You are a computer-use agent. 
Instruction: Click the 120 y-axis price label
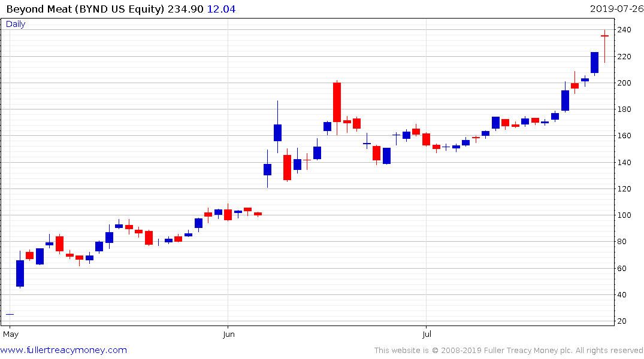[624, 188]
